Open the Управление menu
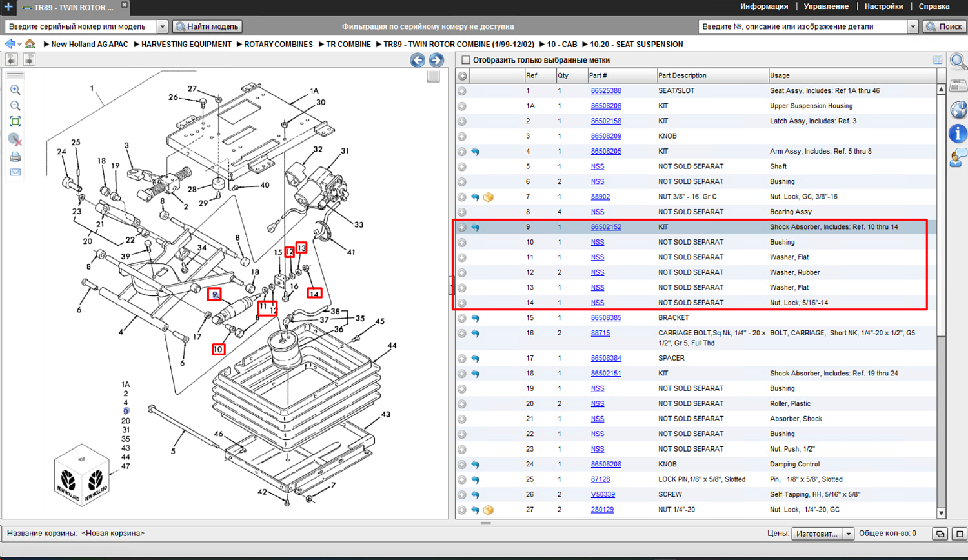 tap(826, 6)
